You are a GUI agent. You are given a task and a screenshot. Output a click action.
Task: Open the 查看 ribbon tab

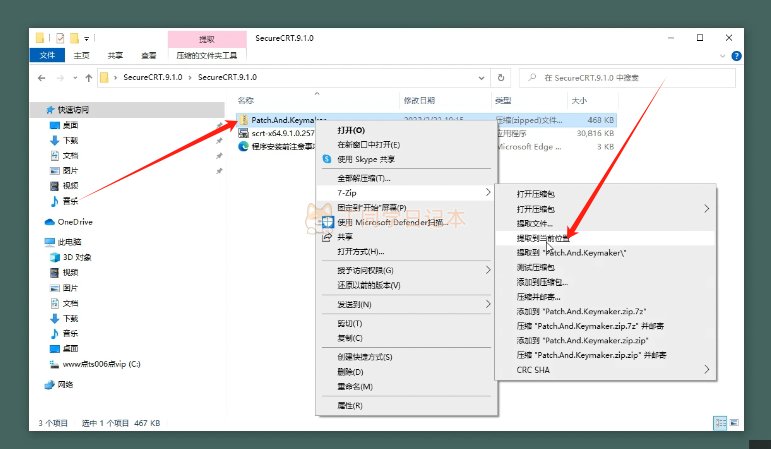148,55
